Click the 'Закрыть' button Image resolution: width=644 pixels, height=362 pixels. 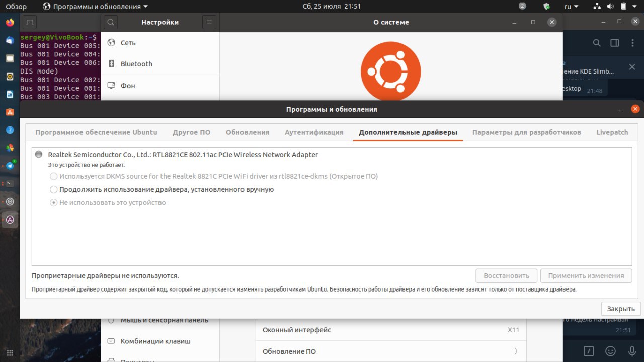point(621,309)
